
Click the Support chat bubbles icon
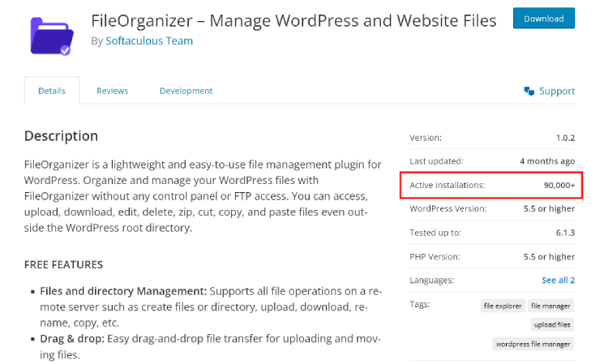(529, 92)
